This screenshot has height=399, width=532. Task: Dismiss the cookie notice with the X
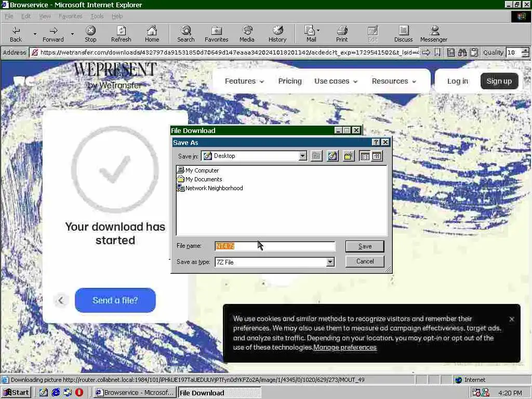pos(512,319)
